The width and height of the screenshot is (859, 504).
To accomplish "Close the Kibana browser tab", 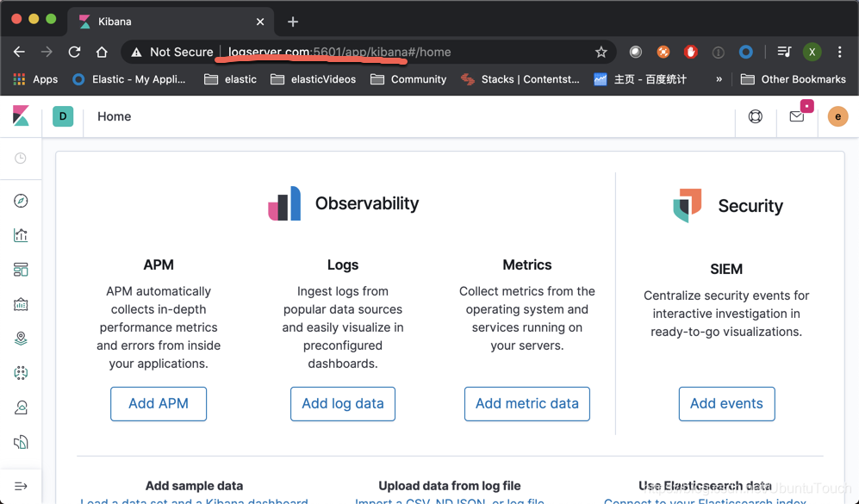I will (x=260, y=22).
